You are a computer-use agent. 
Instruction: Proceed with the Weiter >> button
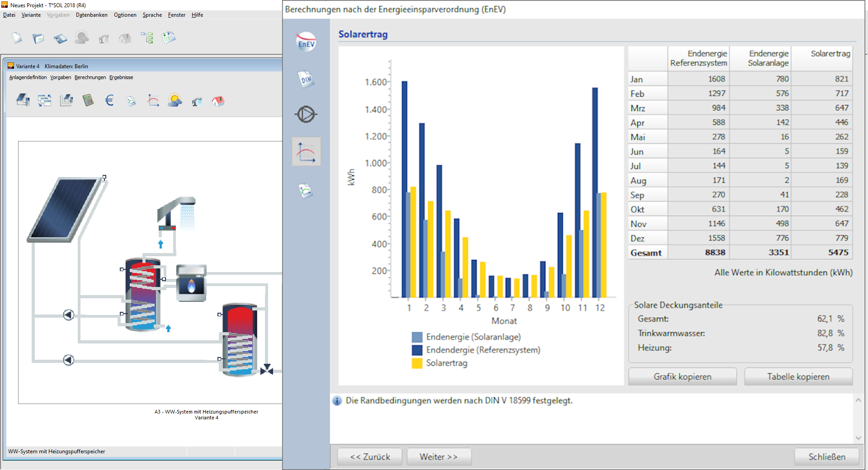pos(439,457)
